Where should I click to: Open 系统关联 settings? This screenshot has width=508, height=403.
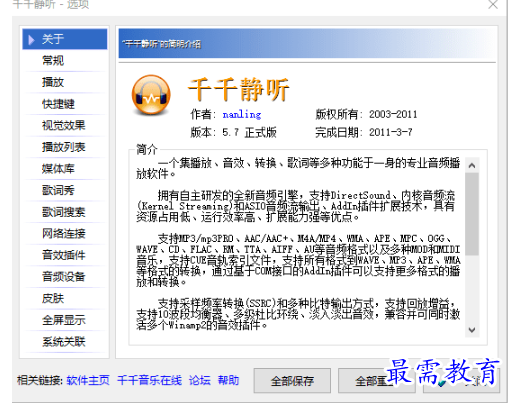point(65,342)
